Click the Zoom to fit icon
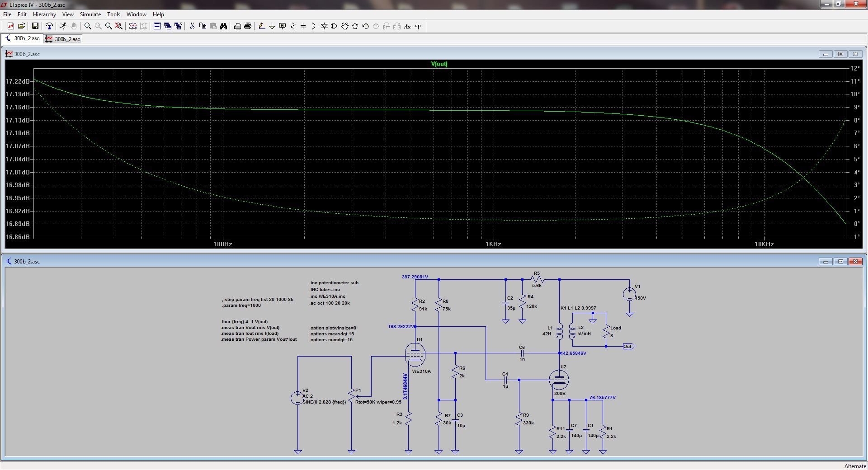This screenshot has height=470, width=868. tap(119, 26)
